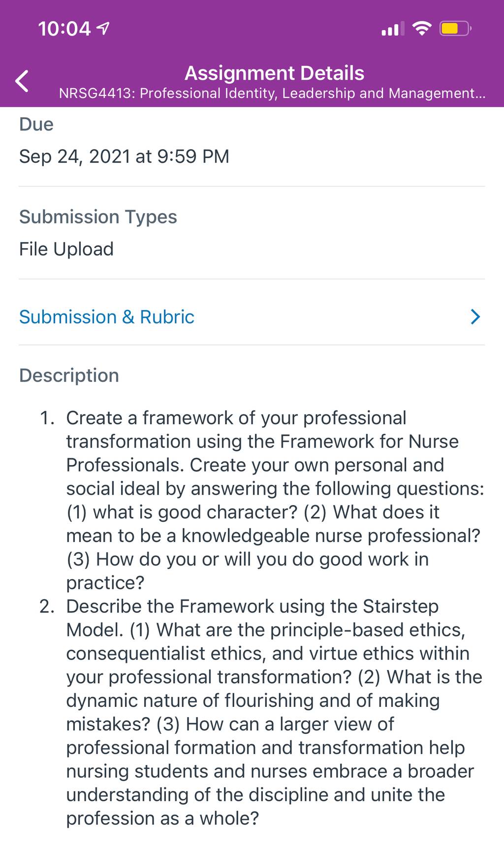
Task: Tap the 'consequentialist ethics' text line
Action: pos(166,654)
